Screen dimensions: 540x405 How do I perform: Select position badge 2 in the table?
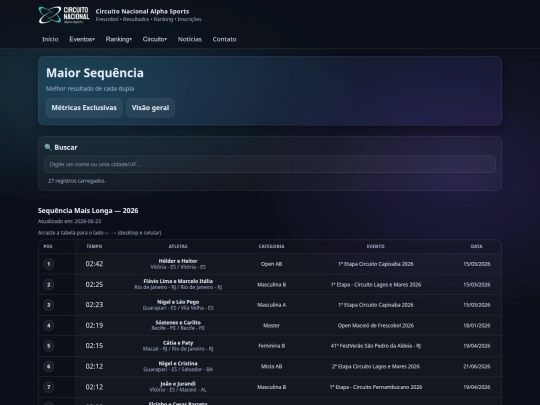click(49, 284)
